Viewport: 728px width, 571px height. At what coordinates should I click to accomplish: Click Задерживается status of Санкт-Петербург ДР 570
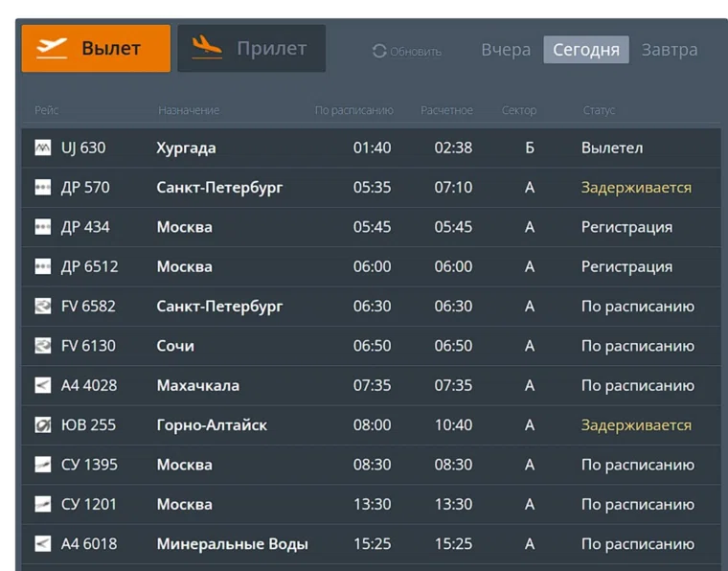click(x=636, y=188)
